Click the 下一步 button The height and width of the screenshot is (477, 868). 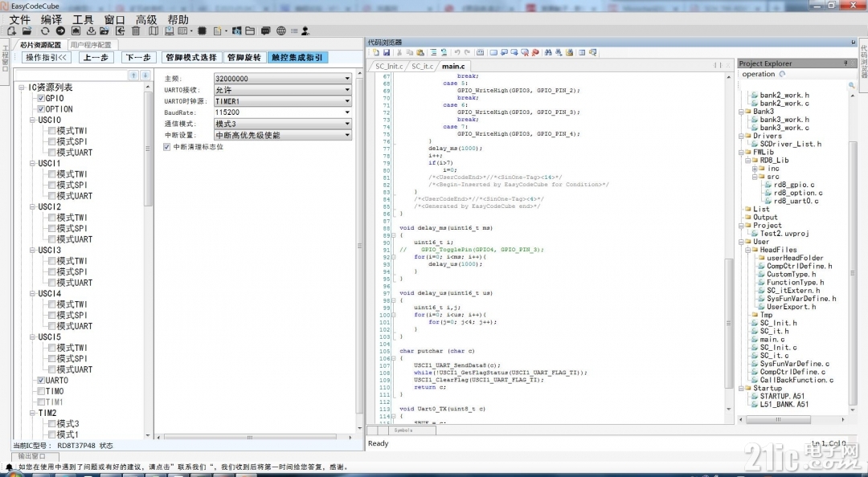(138, 57)
